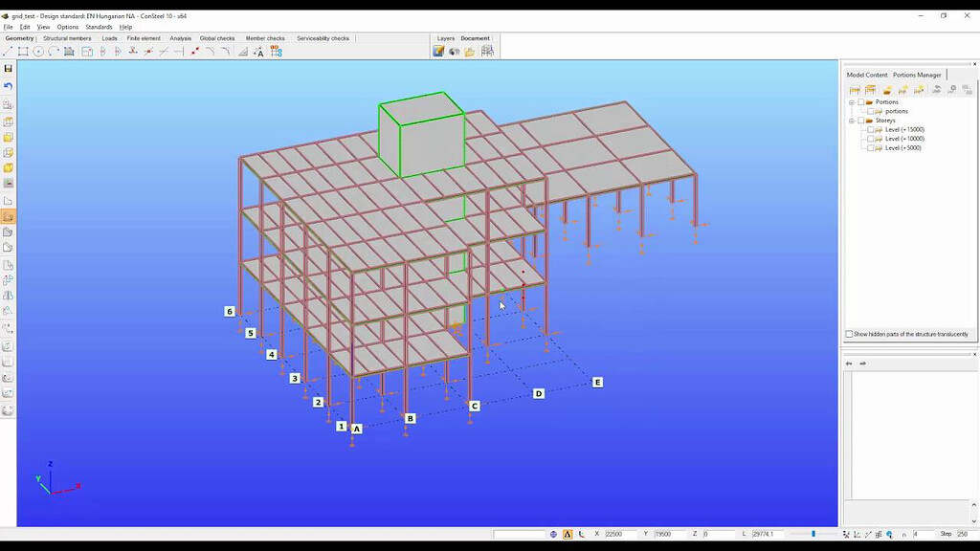Click the text annotation tool icon
This screenshot has width=980, height=551.
(x=260, y=51)
